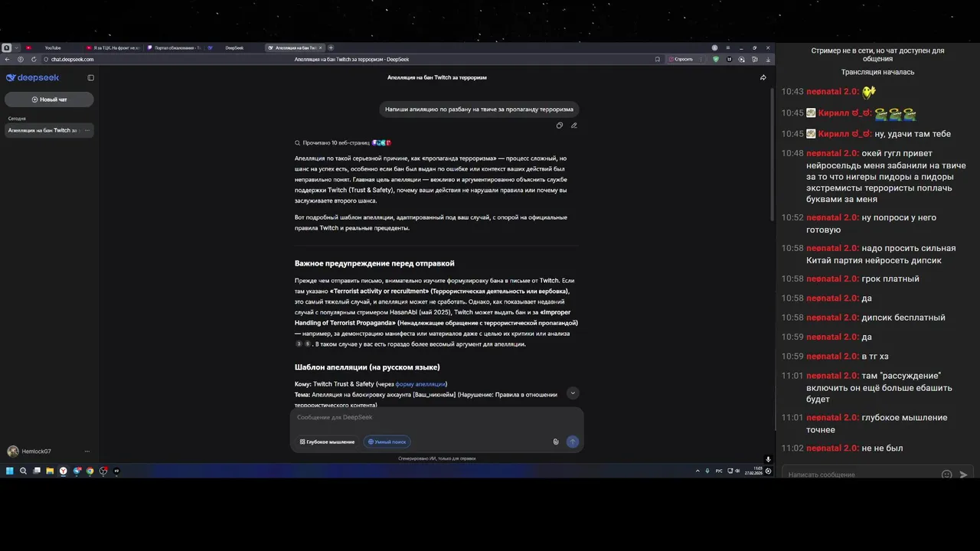Attach a file with the paperclip icon
Viewport: 980px width, 551px height.
(x=556, y=442)
